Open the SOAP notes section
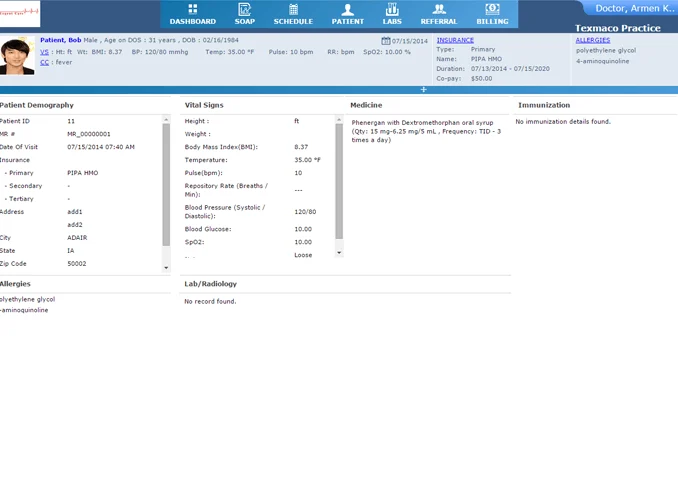 (x=243, y=14)
